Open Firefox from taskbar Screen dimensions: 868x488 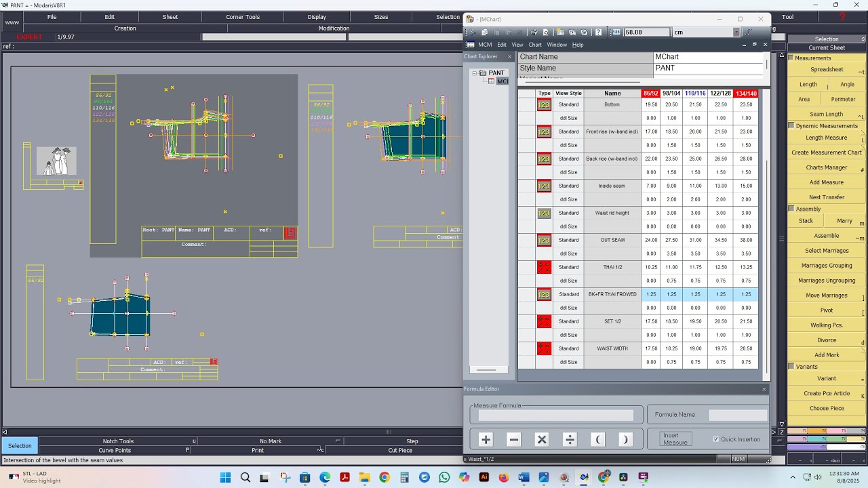click(504, 477)
